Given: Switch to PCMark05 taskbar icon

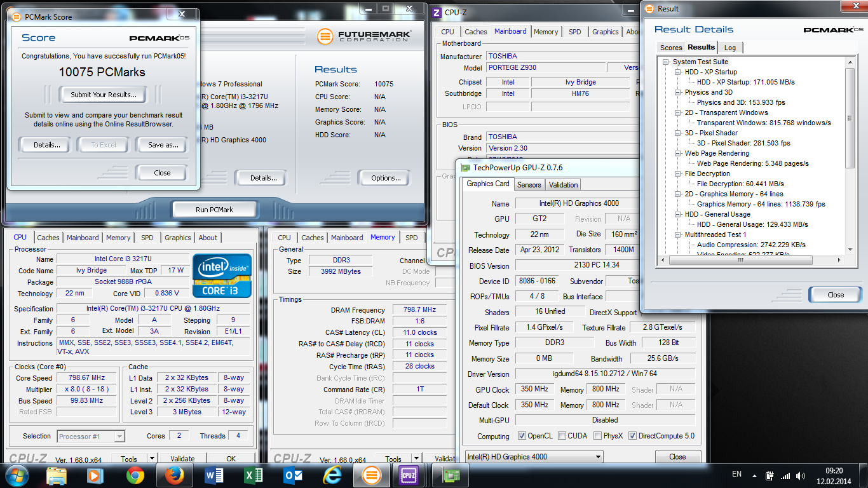Looking at the screenshot, I should (x=372, y=475).
